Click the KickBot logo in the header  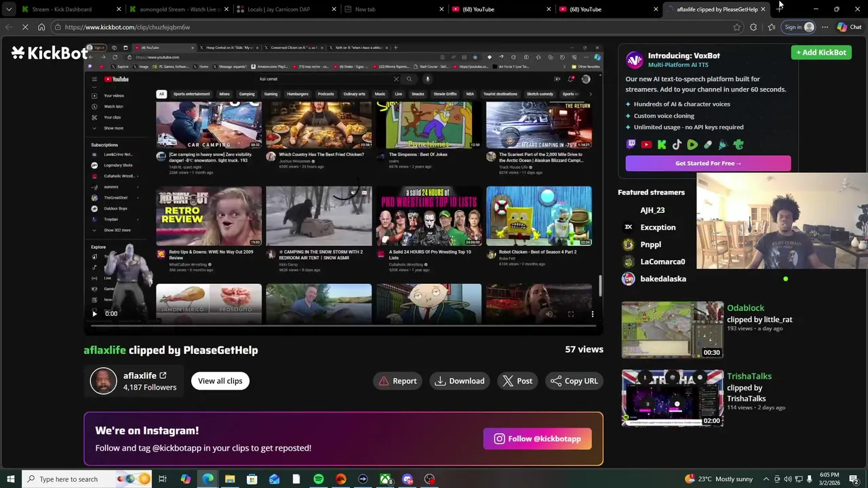tap(49, 53)
